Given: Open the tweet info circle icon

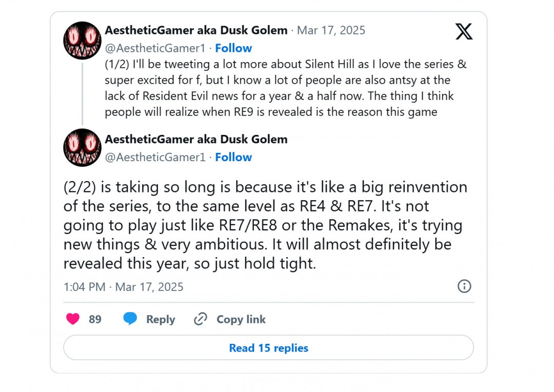Looking at the screenshot, I should 464,286.
